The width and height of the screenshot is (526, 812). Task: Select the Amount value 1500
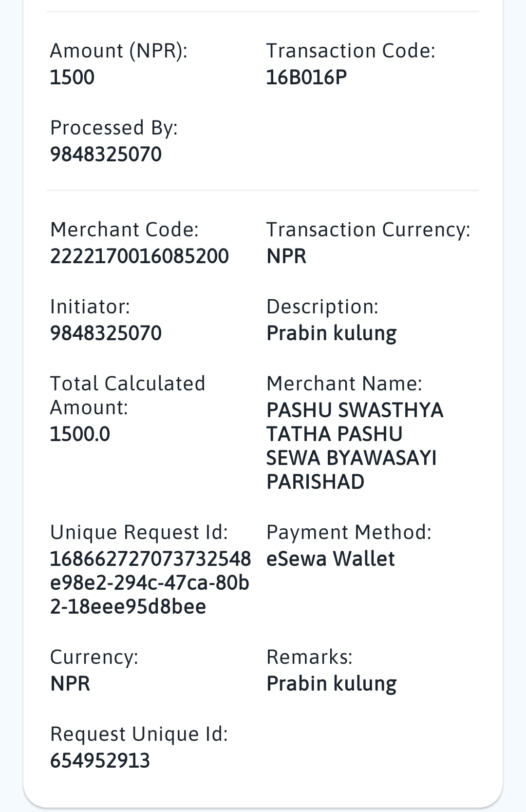click(x=72, y=77)
